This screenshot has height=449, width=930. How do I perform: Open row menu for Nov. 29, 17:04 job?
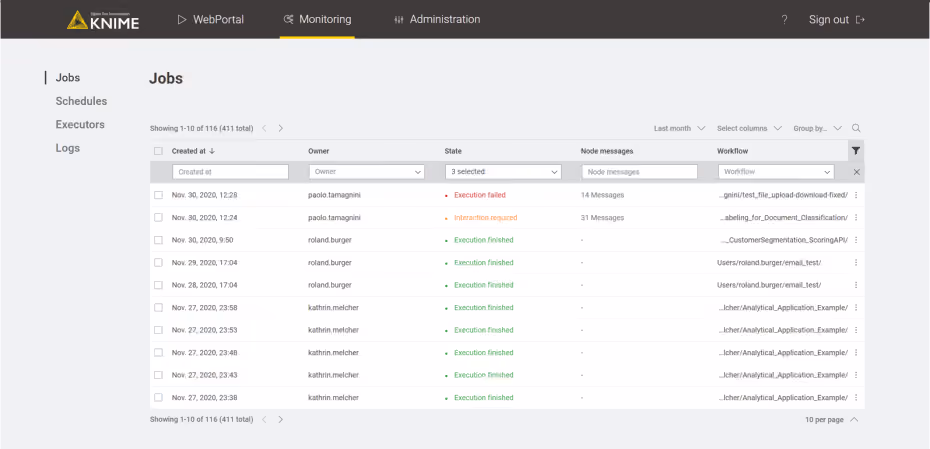[856, 262]
